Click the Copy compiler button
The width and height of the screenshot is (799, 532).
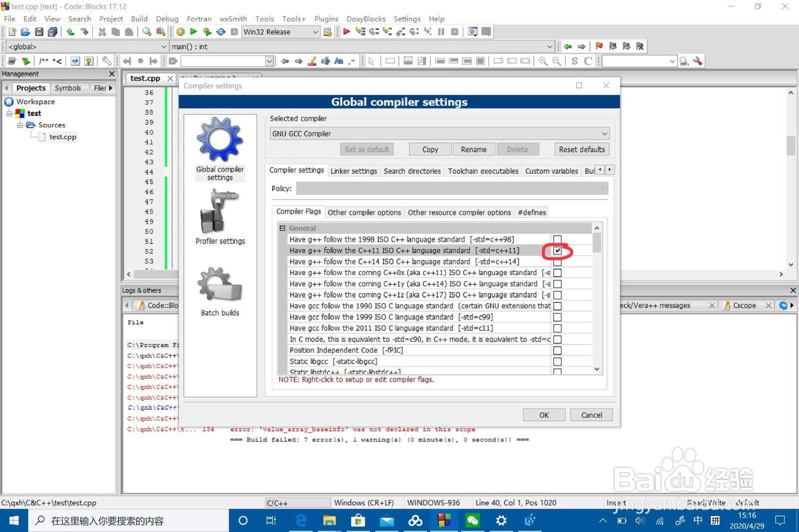(x=430, y=149)
